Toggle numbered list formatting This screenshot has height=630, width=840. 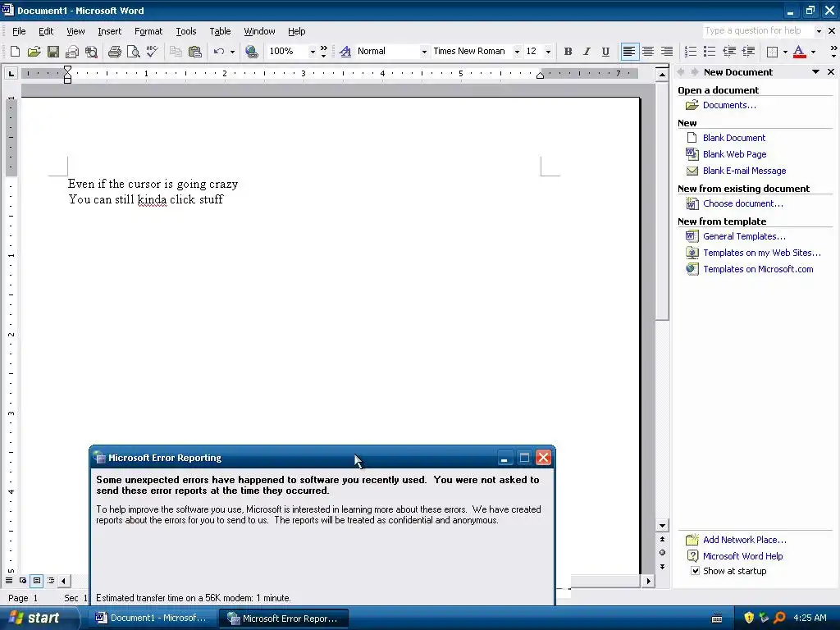pyautogui.click(x=691, y=52)
